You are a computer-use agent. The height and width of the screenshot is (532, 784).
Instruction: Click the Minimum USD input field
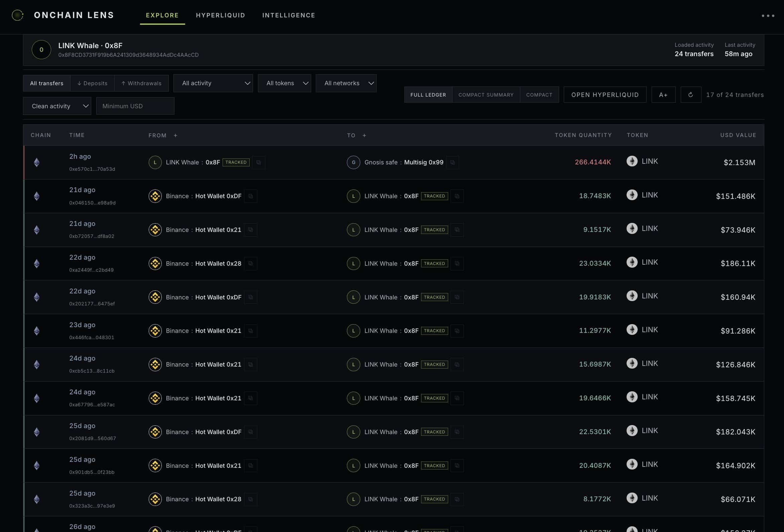click(135, 106)
